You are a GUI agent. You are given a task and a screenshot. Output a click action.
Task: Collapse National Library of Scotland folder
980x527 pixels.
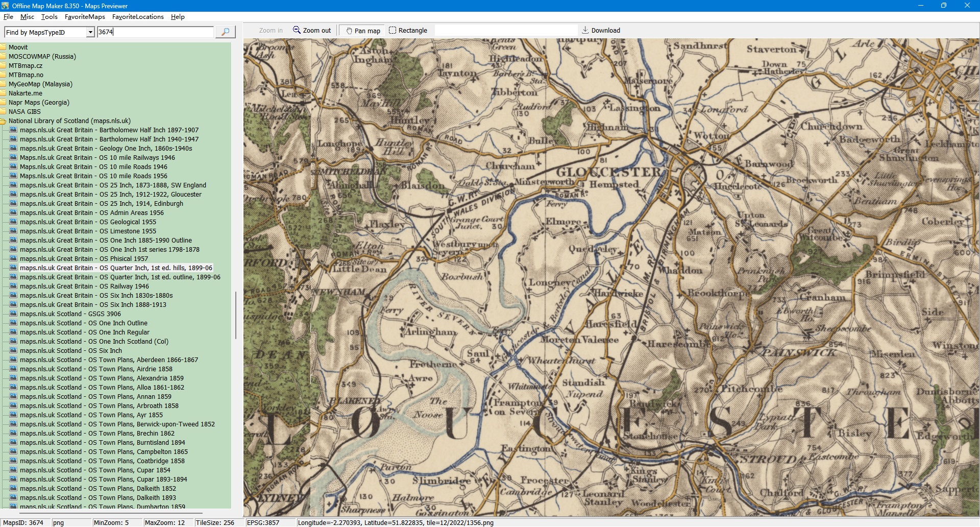pos(3,121)
